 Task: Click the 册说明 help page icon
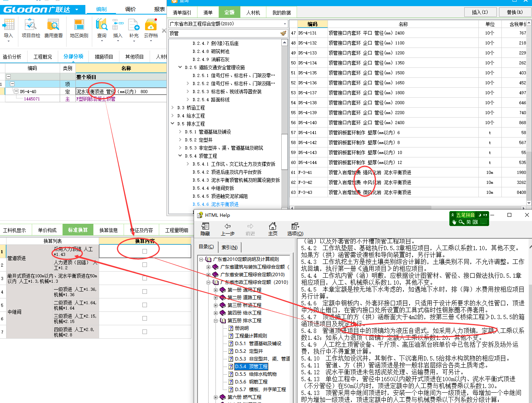point(231,328)
